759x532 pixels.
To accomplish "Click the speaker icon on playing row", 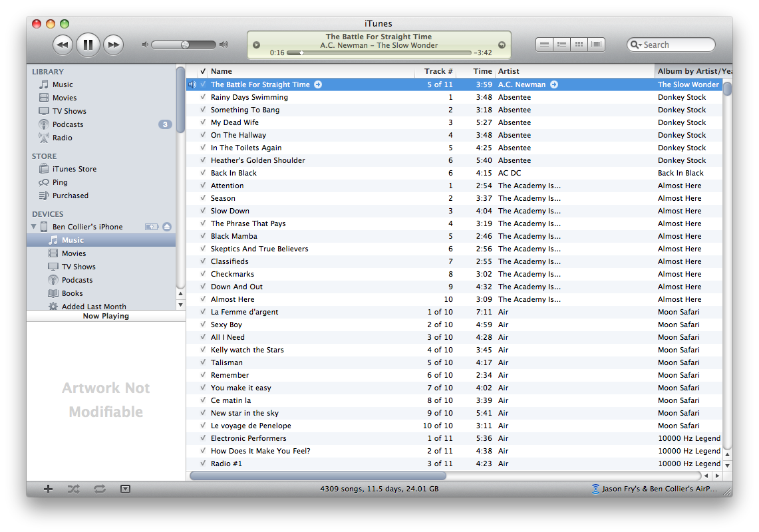I will (192, 84).
